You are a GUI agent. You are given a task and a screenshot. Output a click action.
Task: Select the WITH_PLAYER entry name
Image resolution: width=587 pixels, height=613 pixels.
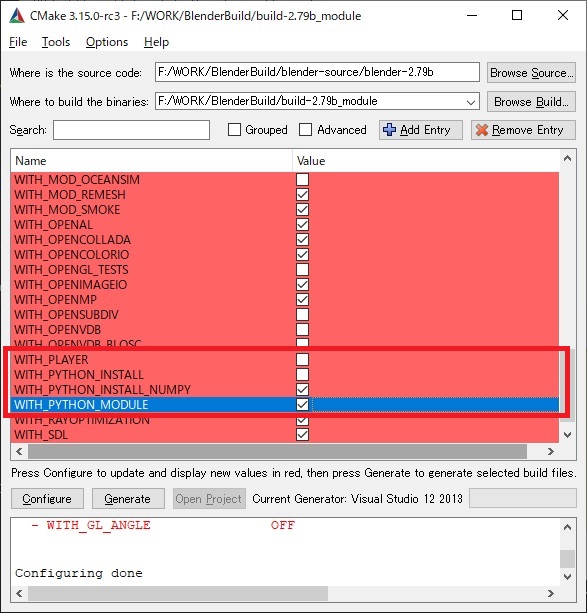[x=51, y=360]
